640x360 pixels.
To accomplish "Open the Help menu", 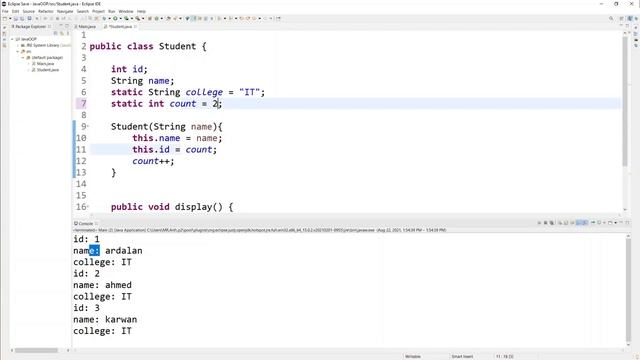I will 141,11.
